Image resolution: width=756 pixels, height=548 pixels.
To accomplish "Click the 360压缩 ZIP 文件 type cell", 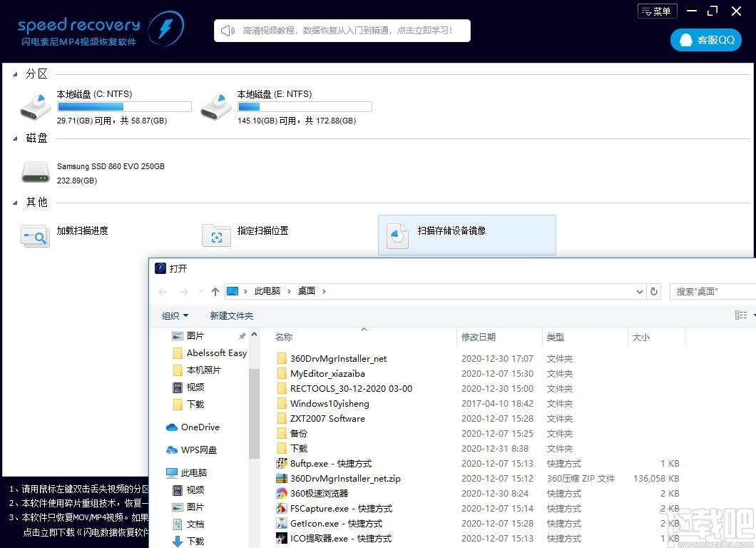I will [x=581, y=479].
